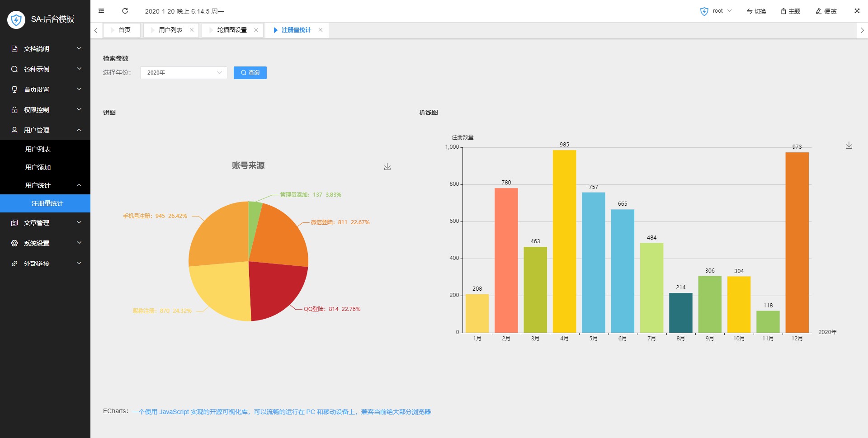Collapse sidebar with hamburger menu icon

(101, 11)
